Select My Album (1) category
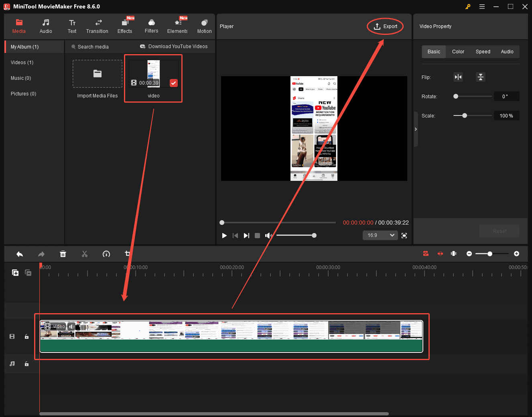Viewport: 532px width, 417px height. (35, 47)
